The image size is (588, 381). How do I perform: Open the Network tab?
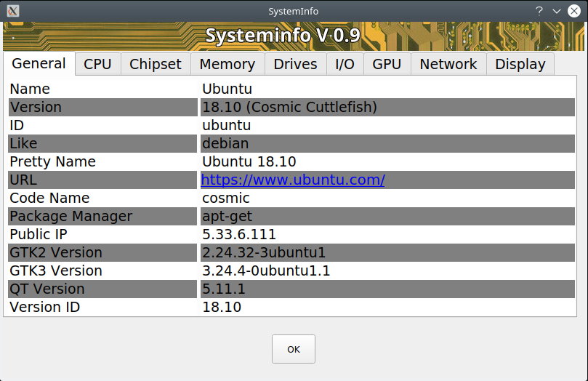coord(448,64)
